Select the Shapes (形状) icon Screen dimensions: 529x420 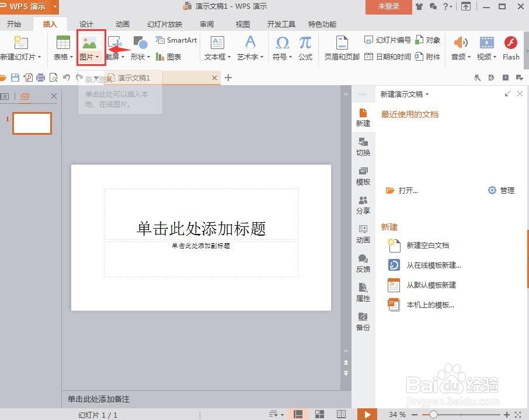pyautogui.click(x=140, y=43)
